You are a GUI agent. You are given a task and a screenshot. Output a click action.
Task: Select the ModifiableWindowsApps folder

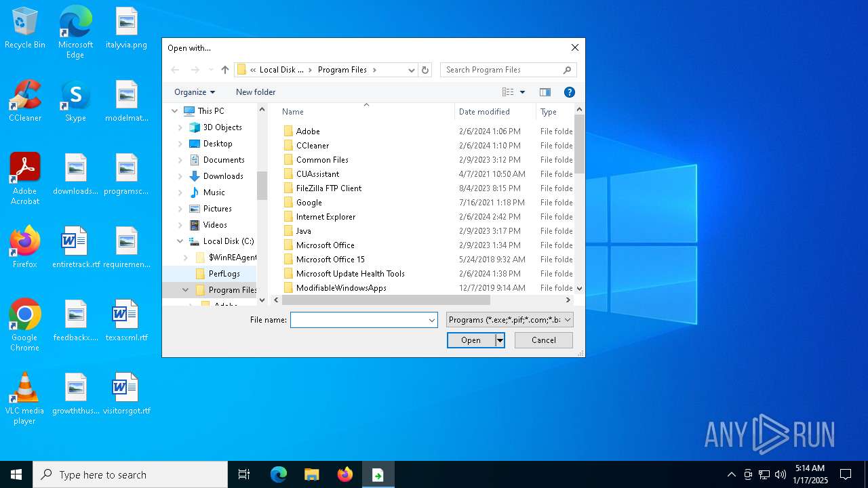[341, 288]
